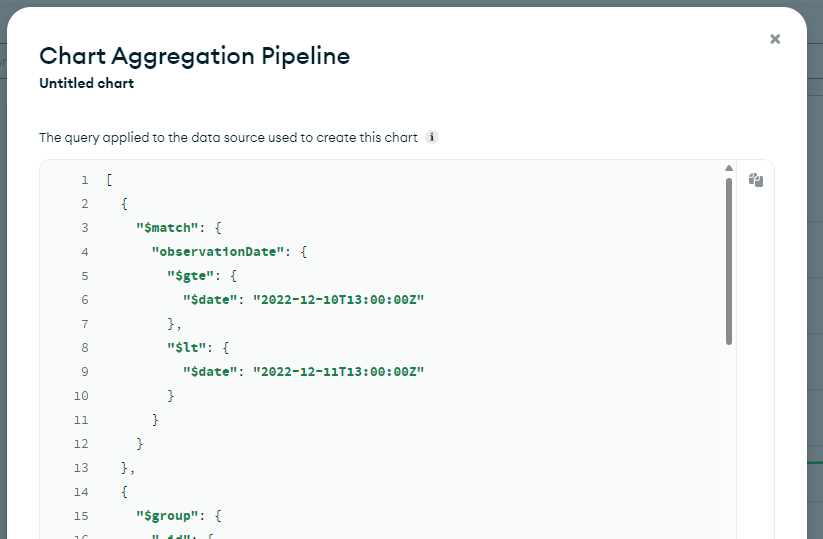Copy the pipeline code to clipboard
Image resolution: width=823 pixels, height=539 pixels.
pos(756,181)
